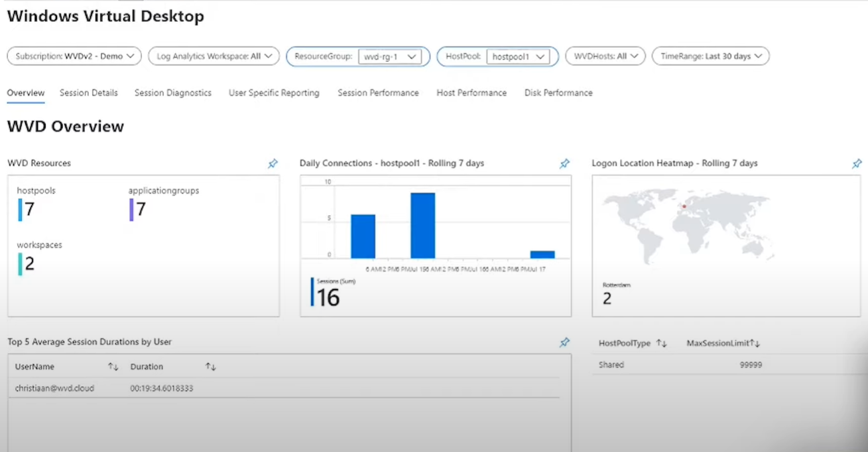Screen dimensions: 868x452
Task: Open the TimeRange Last 30 days dropdown
Action: 710,56
